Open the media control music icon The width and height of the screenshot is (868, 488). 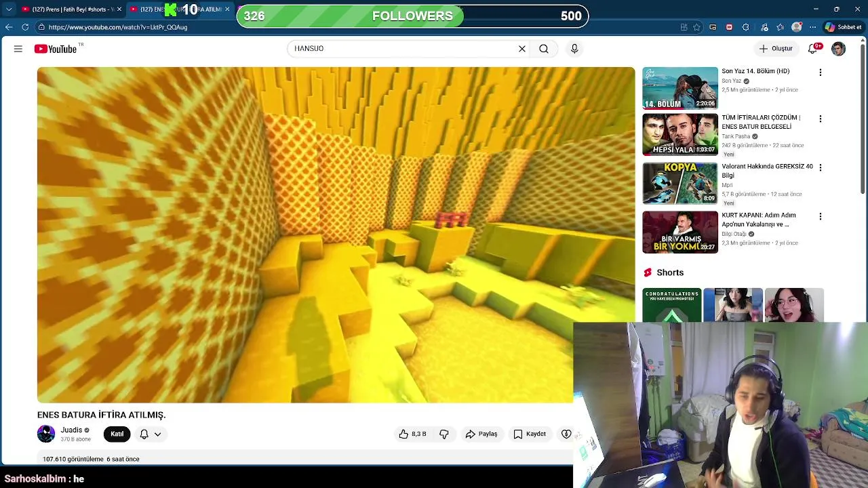[764, 27]
